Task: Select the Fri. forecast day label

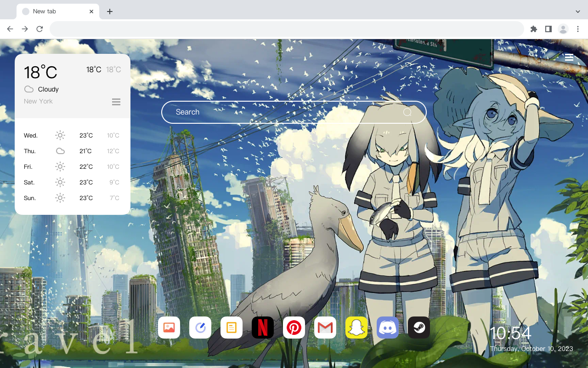Action: click(x=28, y=167)
